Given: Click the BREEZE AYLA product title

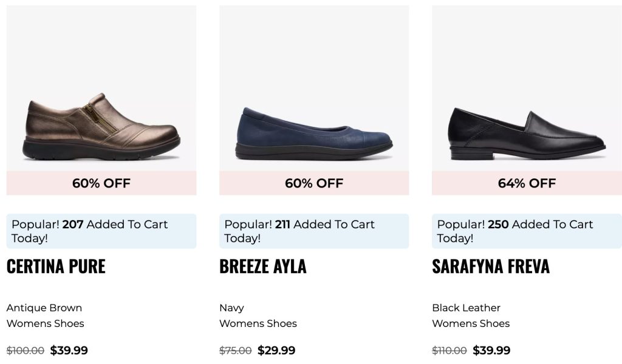Looking at the screenshot, I should pyautogui.click(x=262, y=266).
